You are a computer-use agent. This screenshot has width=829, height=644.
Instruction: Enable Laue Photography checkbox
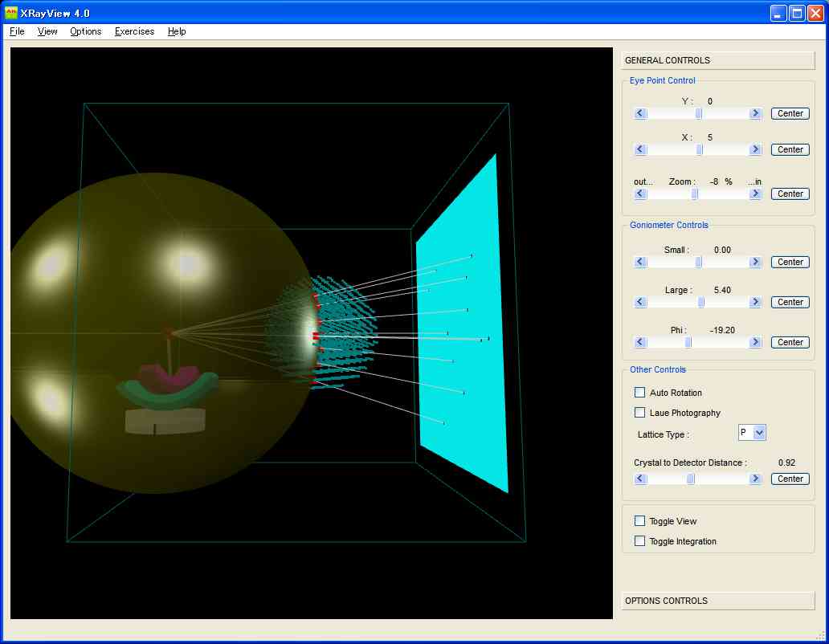(640, 413)
